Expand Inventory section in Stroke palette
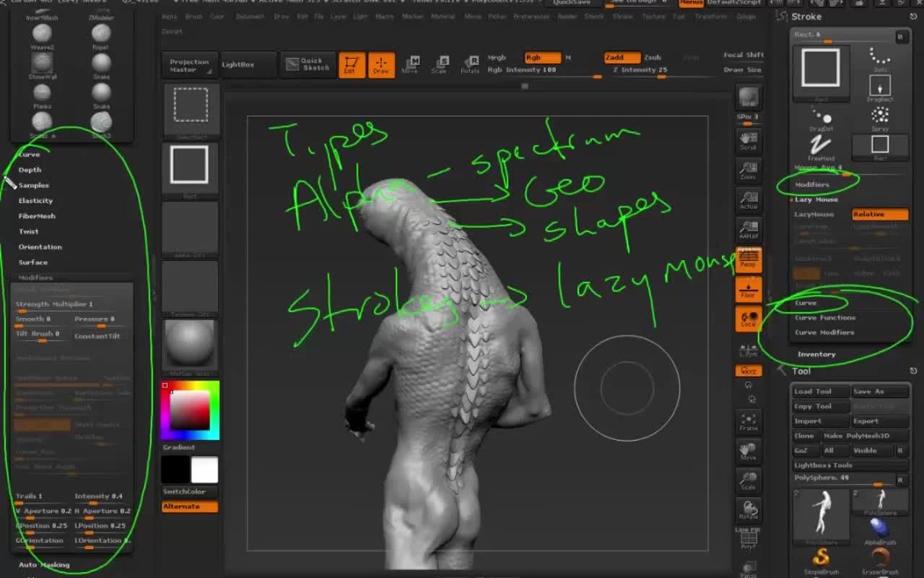Screen dimensions: 924x578 pos(816,354)
